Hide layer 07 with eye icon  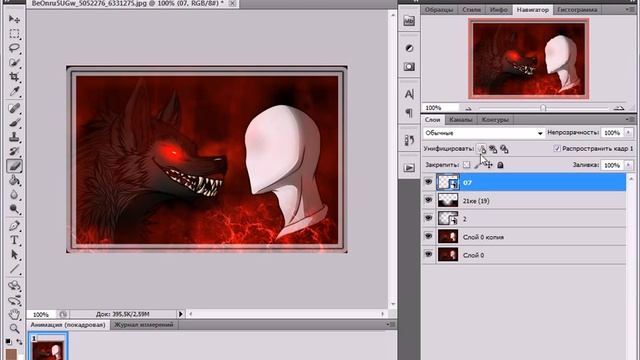[x=429, y=182]
